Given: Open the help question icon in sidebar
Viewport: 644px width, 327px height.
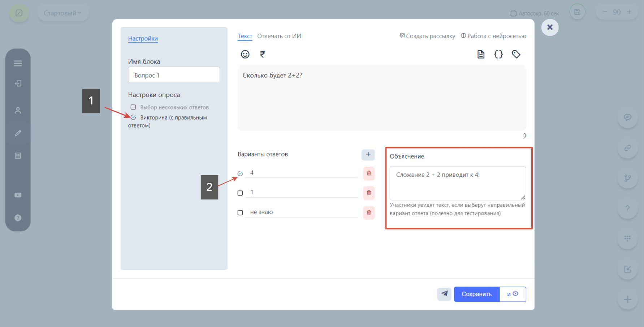Looking at the screenshot, I should click(x=18, y=218).
